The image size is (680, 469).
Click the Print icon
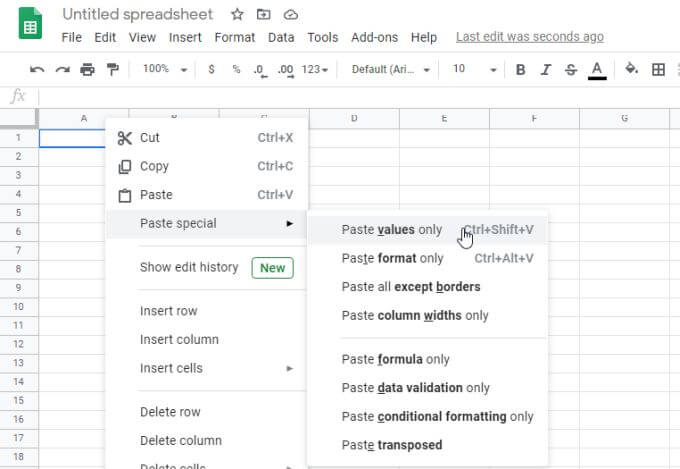(87, 70)
